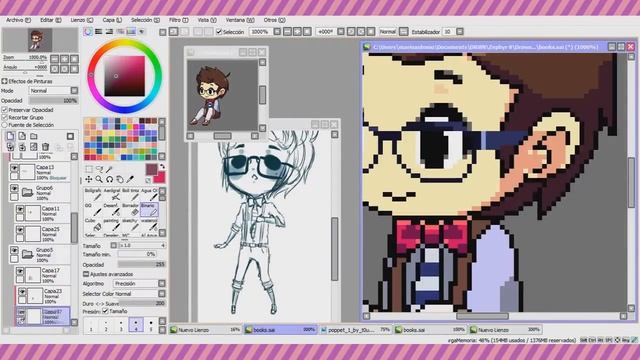Viewport: 640px width, 360px height.
Task: Toggle Preservar Opacidad checkbox
Action: pos(5,110)
